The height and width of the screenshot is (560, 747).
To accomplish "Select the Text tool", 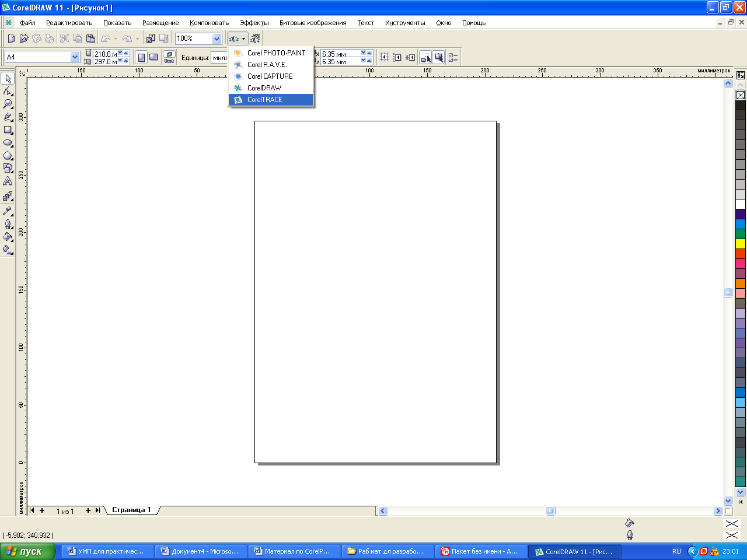I will pyautogui.click(x=8, y=181).
